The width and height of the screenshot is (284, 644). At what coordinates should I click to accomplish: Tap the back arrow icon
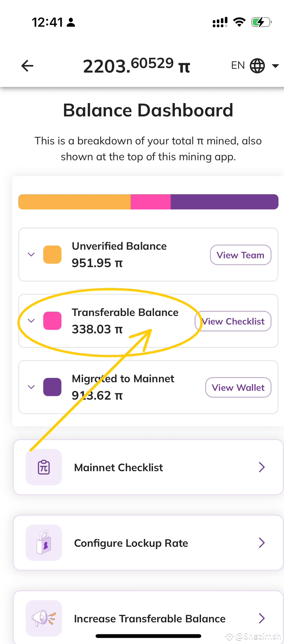pos(27,66)
